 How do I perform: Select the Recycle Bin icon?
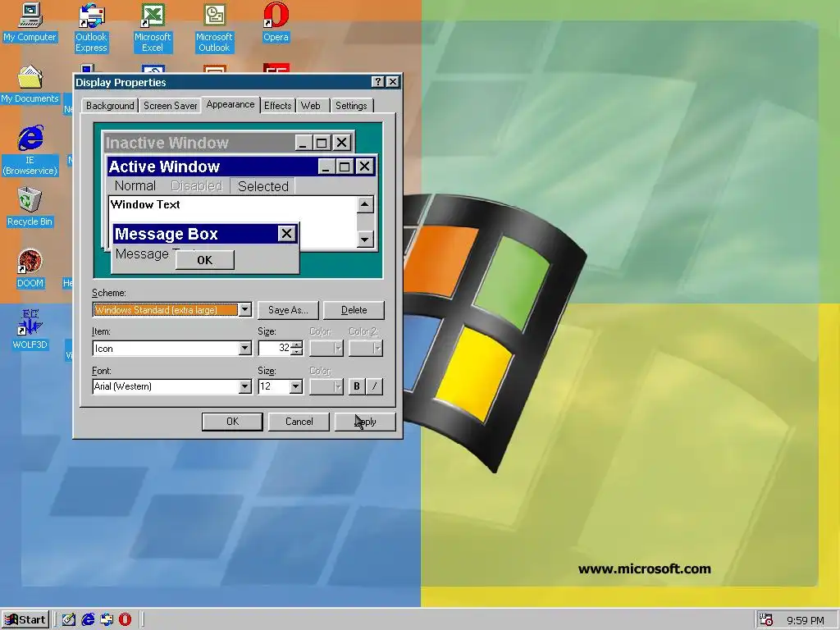(x=30, y=208)
